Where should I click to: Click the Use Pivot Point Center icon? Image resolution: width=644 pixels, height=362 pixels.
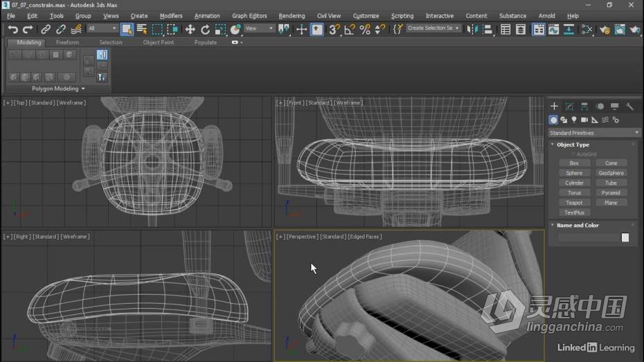(x=284, y=29)
